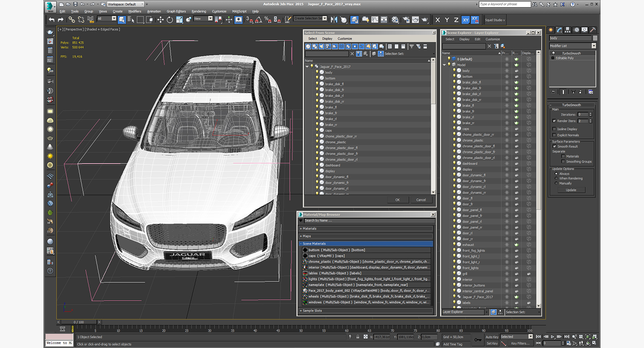The width and height of the screenshot is (644, 348).
Task: Toggle the Percent Snap icon
Action: point(268,20)
